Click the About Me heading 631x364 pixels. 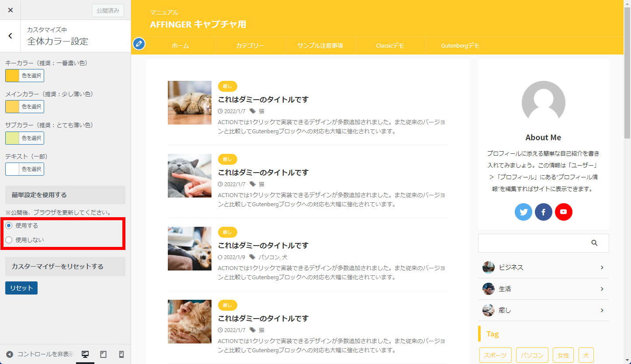(543, 138)
